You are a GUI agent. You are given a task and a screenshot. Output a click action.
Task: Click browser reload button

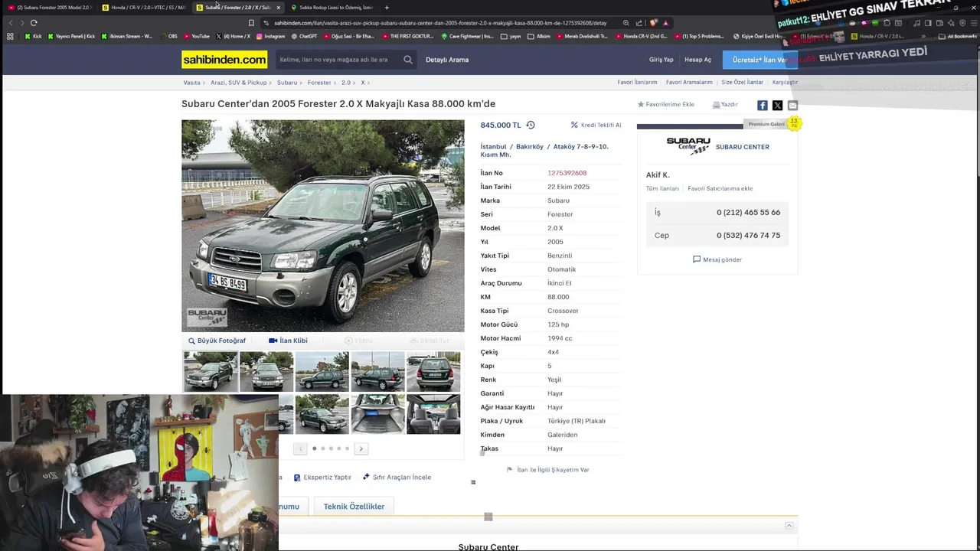34,23
